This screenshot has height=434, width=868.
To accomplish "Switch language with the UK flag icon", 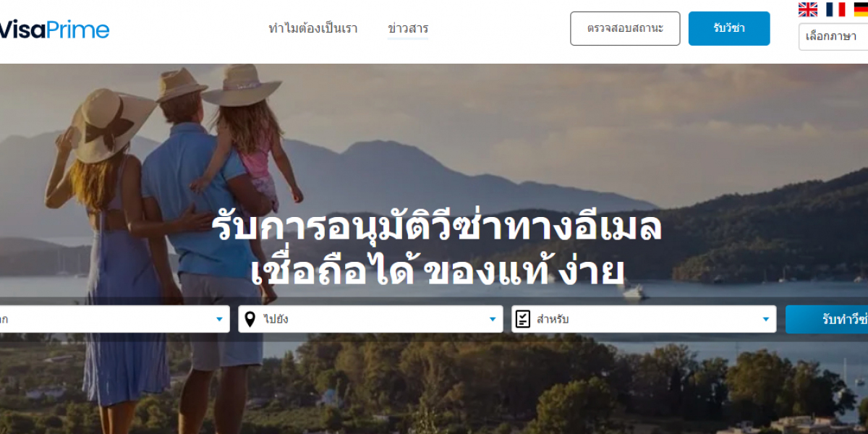I will point(807,9).
